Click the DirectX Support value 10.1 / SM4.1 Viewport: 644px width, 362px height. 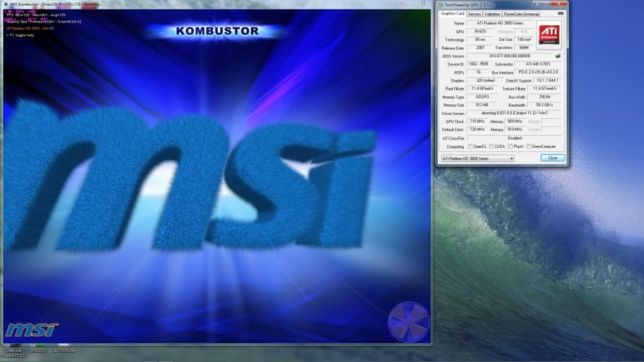(547, 80)
